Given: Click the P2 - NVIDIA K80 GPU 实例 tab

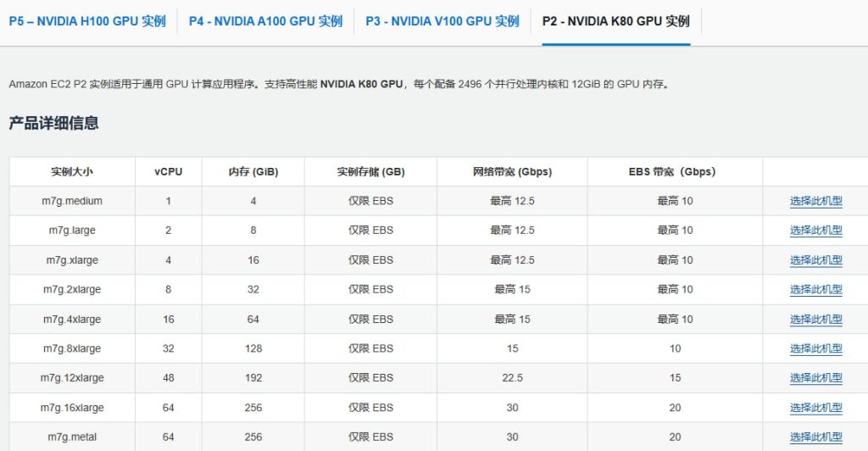Looking at the screenshot, I should (616, 21).
